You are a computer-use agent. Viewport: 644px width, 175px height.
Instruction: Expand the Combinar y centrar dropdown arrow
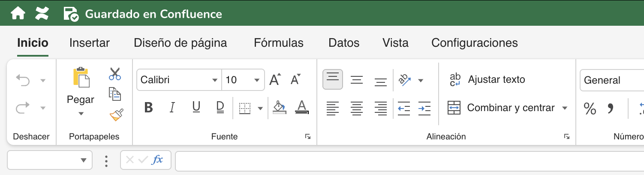565,108
